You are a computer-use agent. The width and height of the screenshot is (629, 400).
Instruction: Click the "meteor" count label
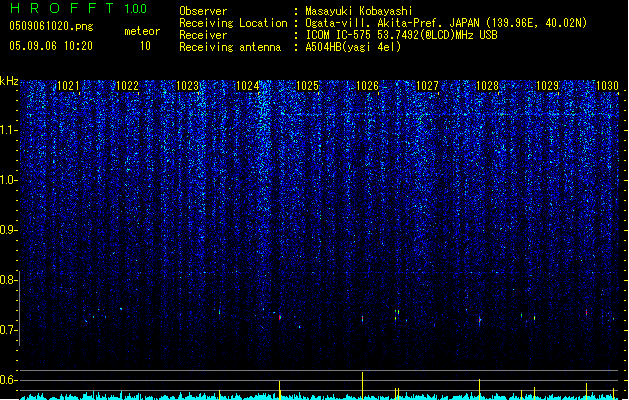pos(142,31)
